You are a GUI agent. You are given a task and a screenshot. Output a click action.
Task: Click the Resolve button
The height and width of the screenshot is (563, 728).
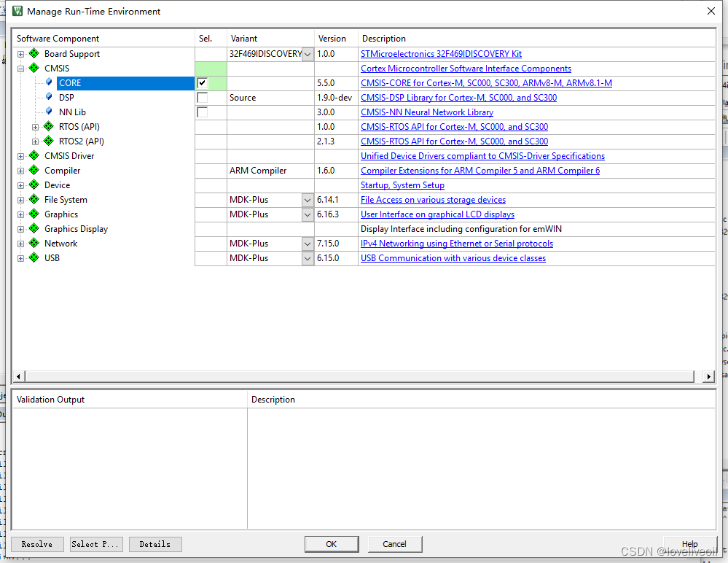point(37,544)
